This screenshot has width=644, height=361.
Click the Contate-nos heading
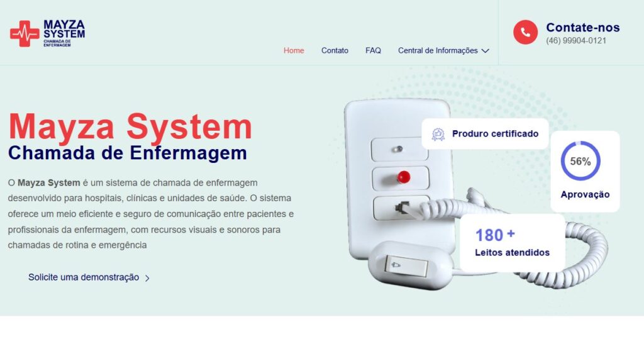(583, 28)
